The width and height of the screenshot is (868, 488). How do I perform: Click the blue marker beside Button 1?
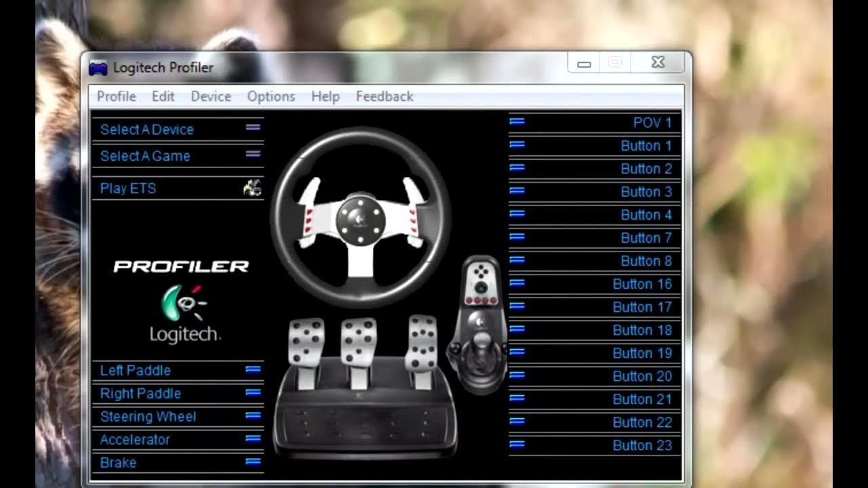click(x=517, y=144)
